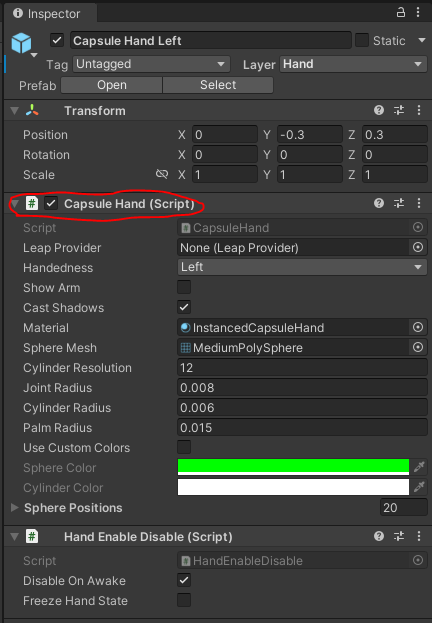Click the Prefab Select button
This screenshot has height=623, width=432.
[218, 85]
